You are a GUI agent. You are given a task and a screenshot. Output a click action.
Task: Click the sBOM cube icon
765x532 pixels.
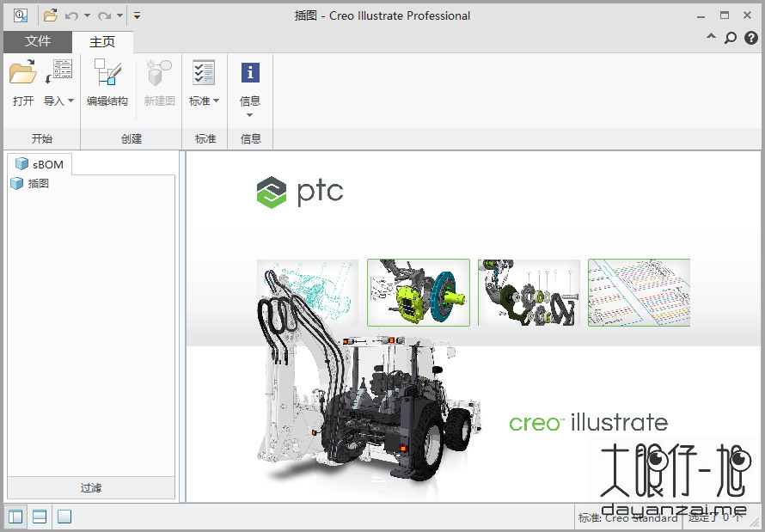[21, 163]
